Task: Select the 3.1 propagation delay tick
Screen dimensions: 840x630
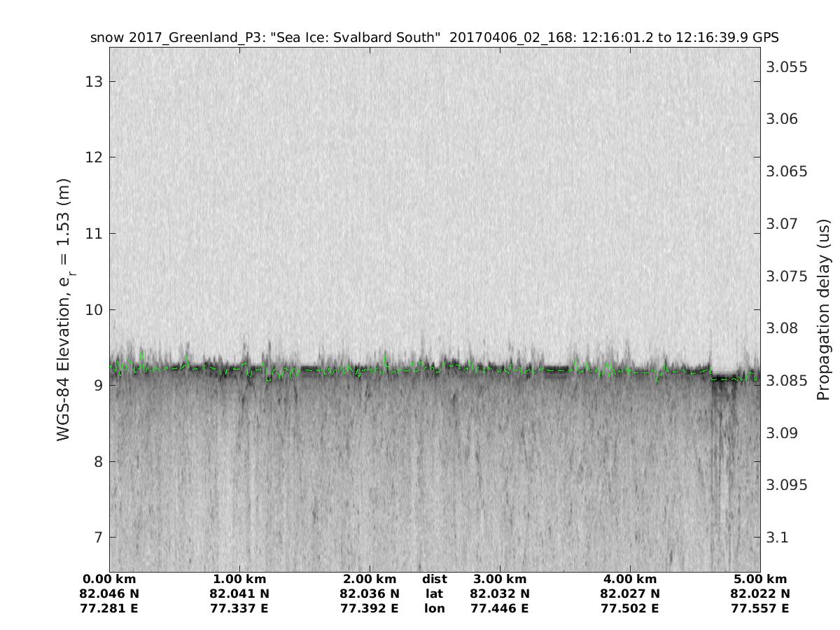Action: tap(778, 538)
